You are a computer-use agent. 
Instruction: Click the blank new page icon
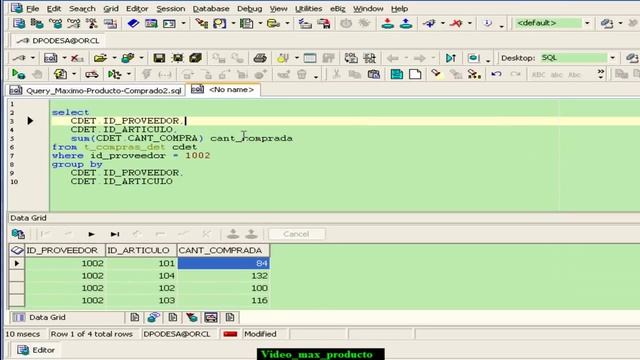pyautogui.click(x=415, y=74)
